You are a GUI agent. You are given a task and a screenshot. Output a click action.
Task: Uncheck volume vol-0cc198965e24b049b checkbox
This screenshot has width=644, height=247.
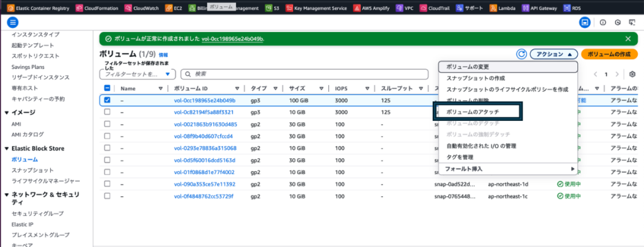click(x=107, y=100)
